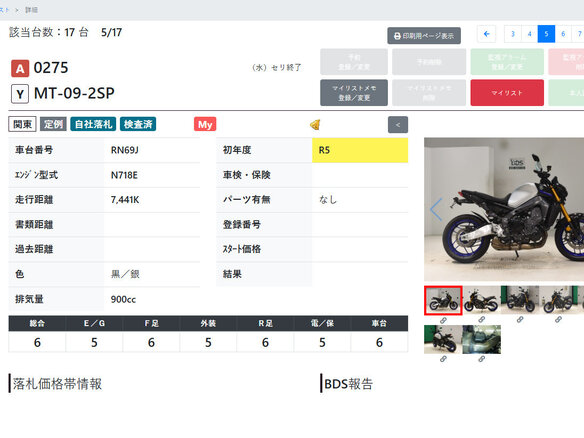Click the red A grade badge

tap(20, 69)
